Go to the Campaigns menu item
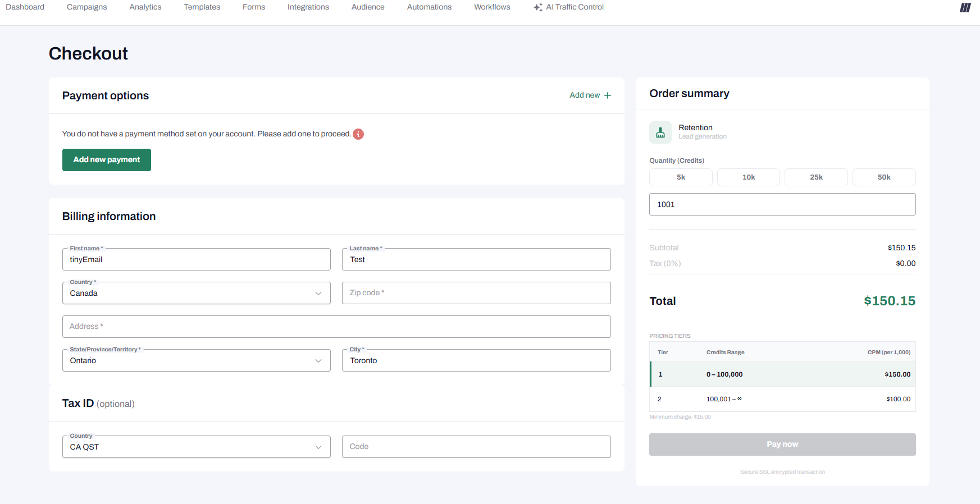The width and height of the screenshot is (980, 504). click(x=86, y=7)
